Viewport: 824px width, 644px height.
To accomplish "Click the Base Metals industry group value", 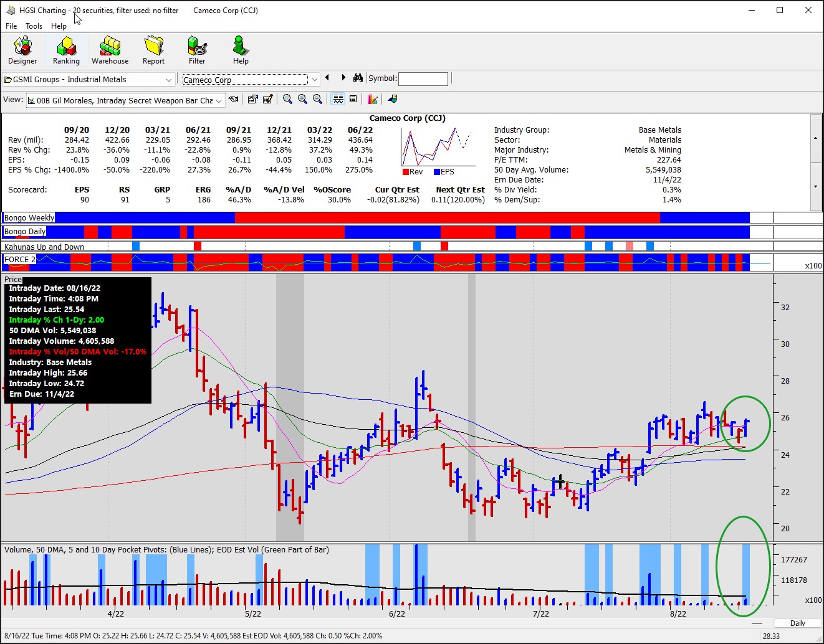I will 660,130.
